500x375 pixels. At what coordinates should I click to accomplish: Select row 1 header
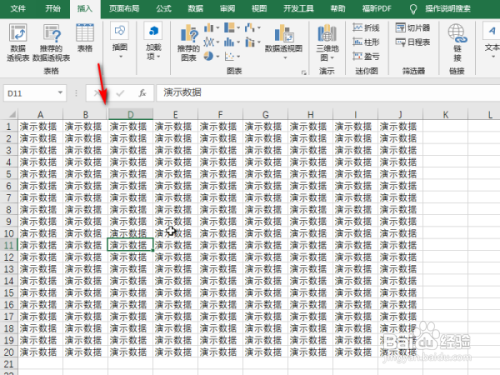9,126
